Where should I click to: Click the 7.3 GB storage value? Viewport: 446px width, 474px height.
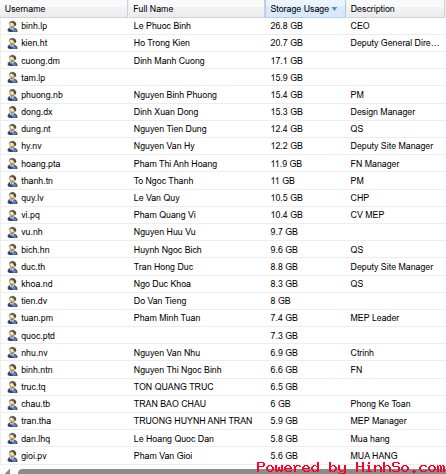284,336
